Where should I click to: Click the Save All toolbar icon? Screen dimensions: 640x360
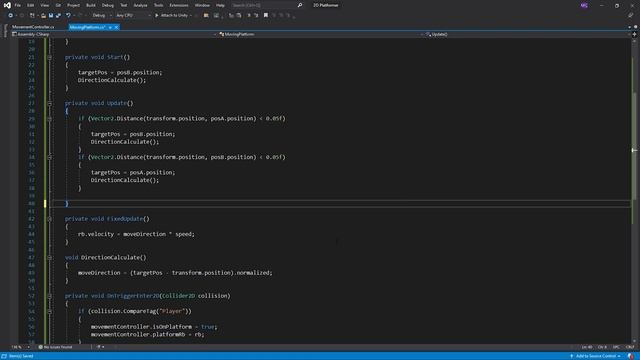point(58,15)
